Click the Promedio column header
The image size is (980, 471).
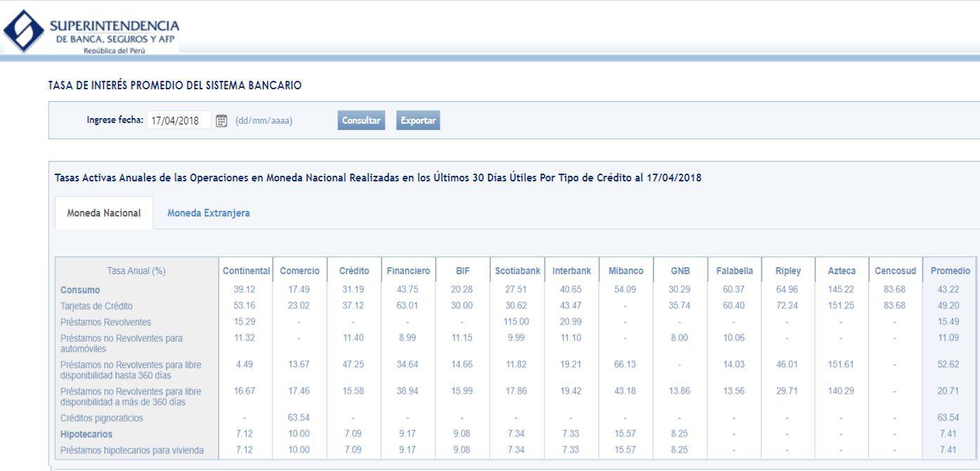point(950,271)
